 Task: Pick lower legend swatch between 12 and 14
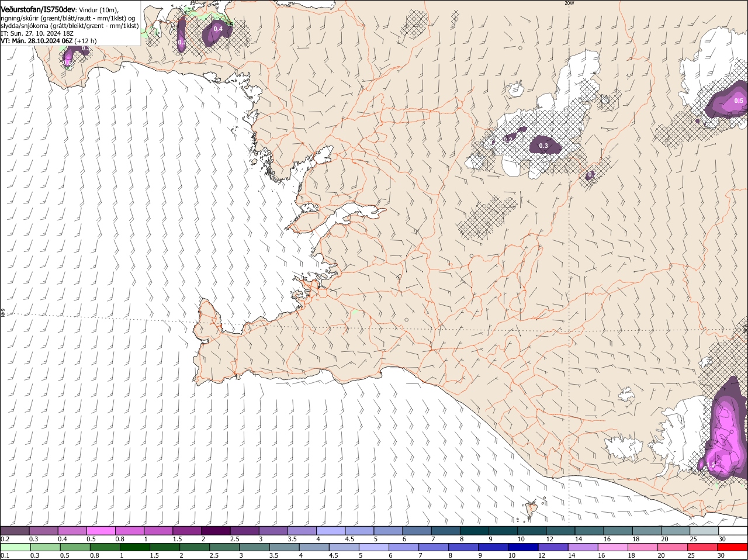tap(553, 547)
